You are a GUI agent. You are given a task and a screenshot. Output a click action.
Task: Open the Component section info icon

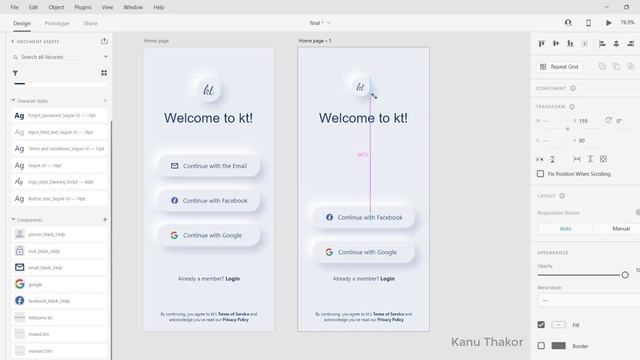coord(573,88)
